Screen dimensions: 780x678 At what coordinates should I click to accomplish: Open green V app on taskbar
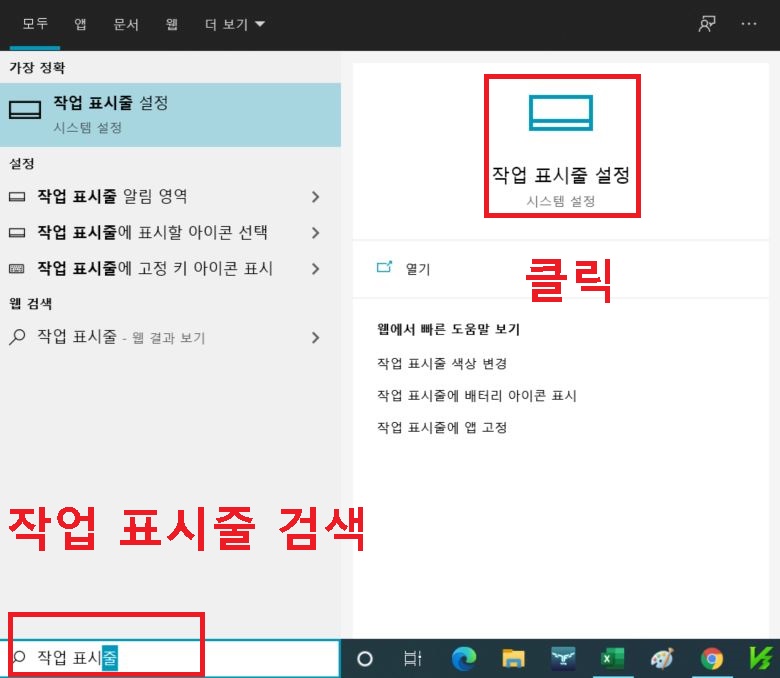click(761, 658)
